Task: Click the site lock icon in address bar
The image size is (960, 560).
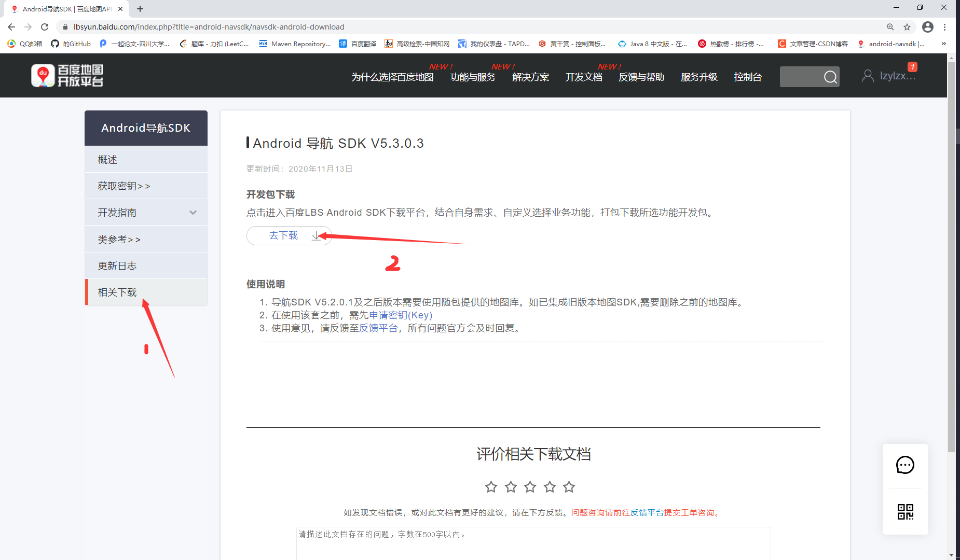Action: coord(65,27)
